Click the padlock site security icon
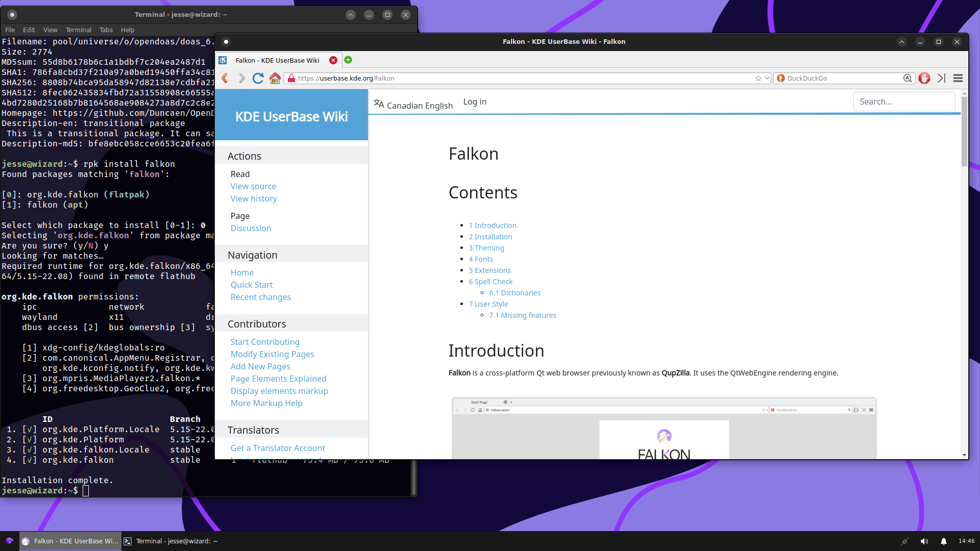980x551 pixels. tap(291, 78)
